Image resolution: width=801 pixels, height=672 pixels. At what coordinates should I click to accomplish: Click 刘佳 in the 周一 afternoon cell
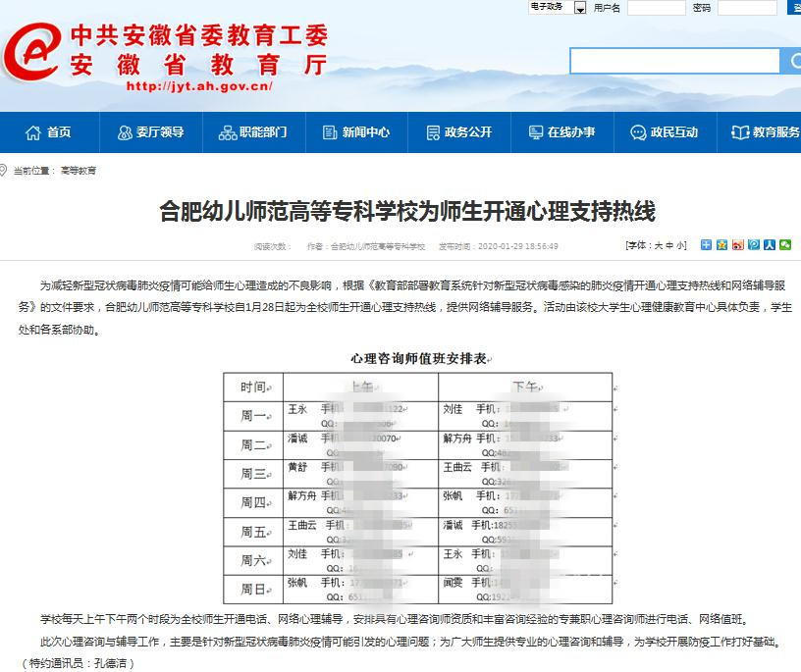point(453,409)
